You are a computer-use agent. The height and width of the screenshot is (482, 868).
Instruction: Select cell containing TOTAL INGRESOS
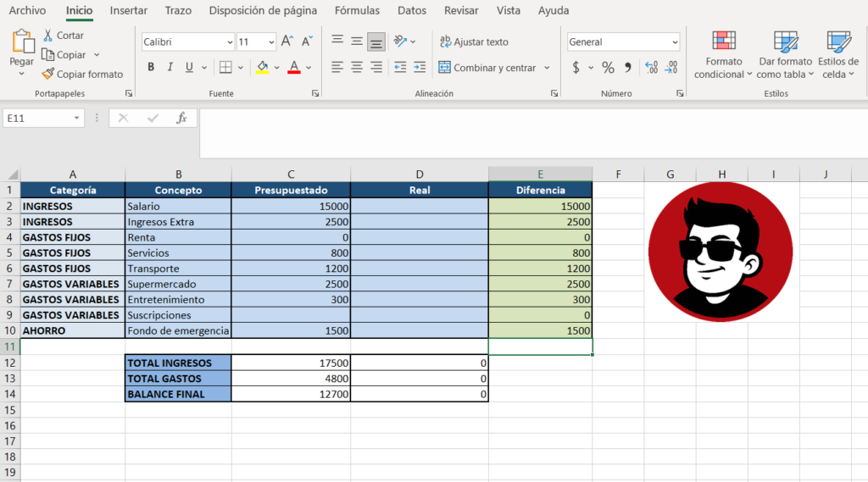[178, 363]
